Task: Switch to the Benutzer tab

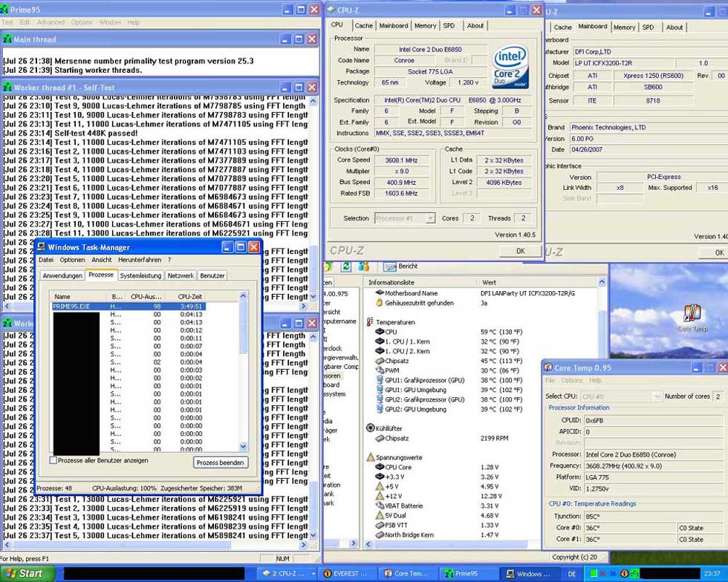Action: tap(212, 275)
